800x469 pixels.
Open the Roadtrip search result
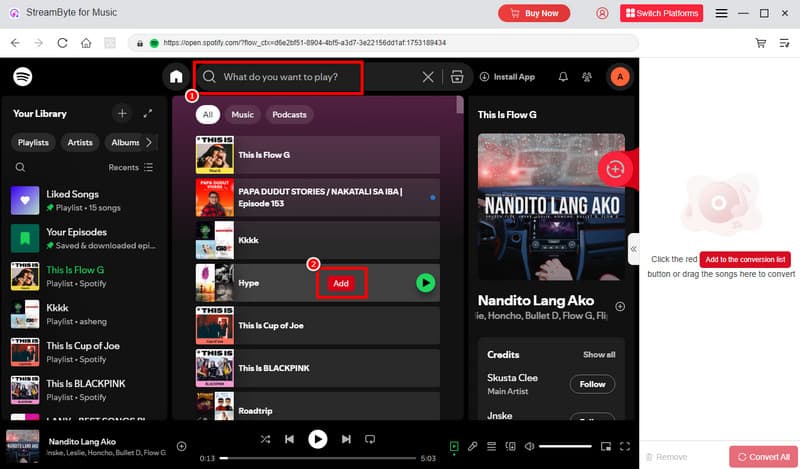pos(317,406)
